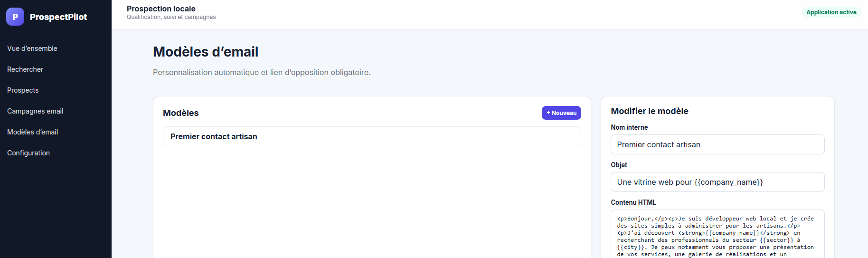The height and width of the screenshot is (258, 868).
Task: Create a template with + Nouveau
Action: pos(561,113)
